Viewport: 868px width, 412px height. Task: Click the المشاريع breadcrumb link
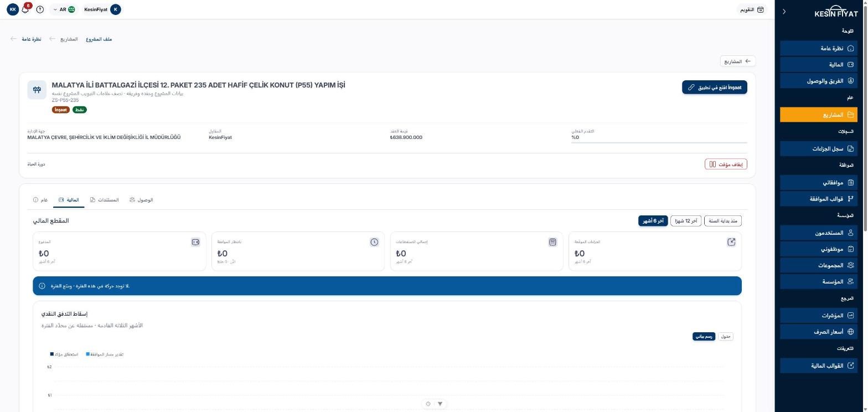click(69, 39)
